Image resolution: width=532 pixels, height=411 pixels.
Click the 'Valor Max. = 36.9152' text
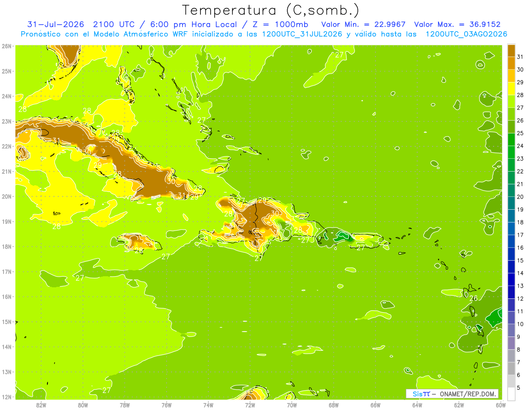457,24
